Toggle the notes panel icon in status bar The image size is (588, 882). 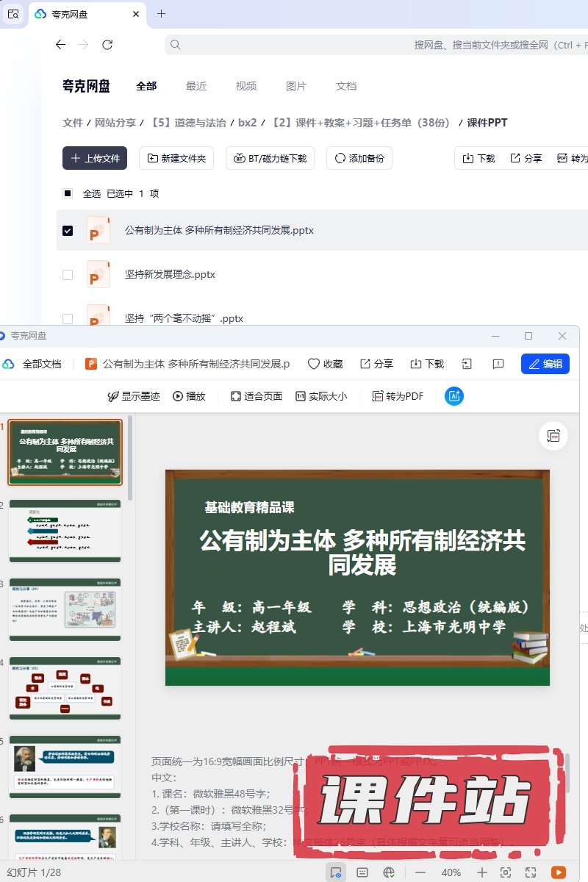(362, 872)
